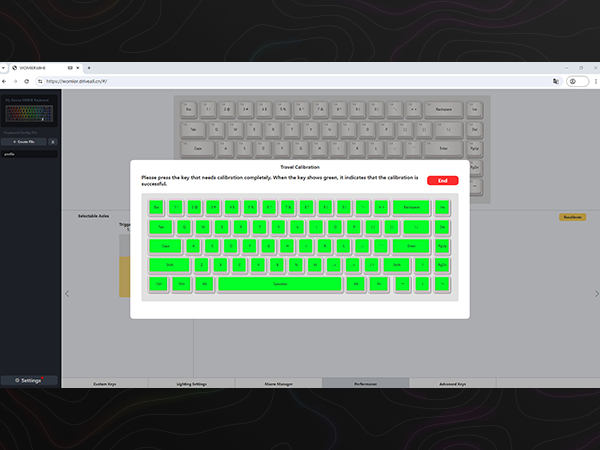Open the Macro Manager tab

click(x=279, y=383)
